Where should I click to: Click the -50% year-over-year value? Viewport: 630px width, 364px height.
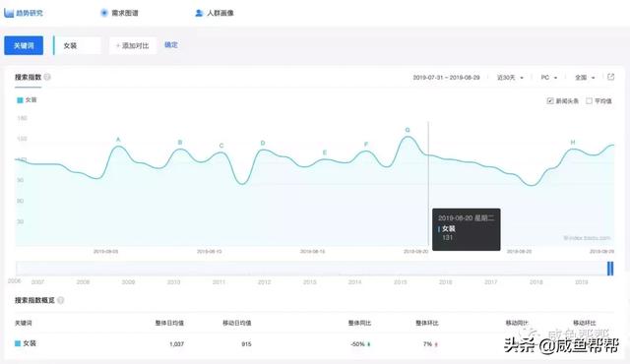click(x=357, y=344)
